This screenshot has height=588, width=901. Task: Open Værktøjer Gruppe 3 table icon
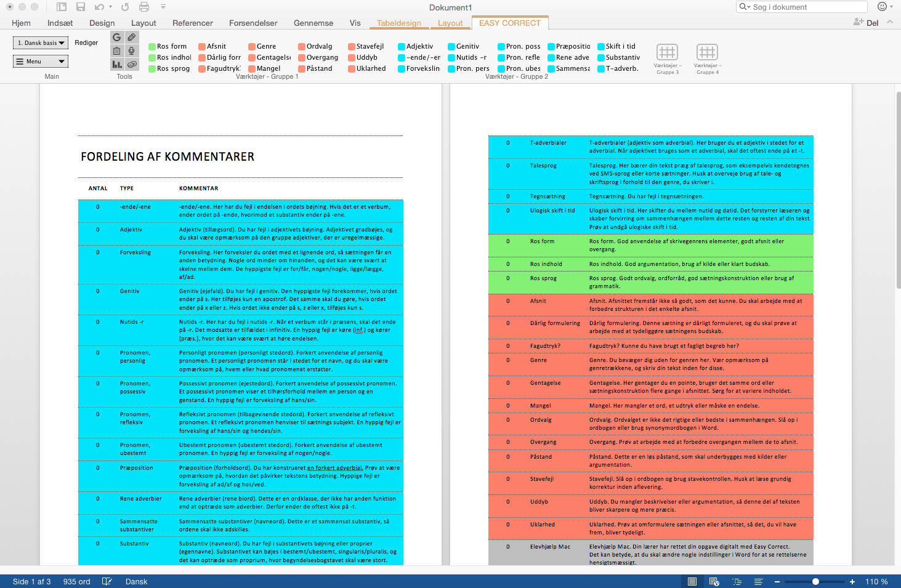pos(667,52)
